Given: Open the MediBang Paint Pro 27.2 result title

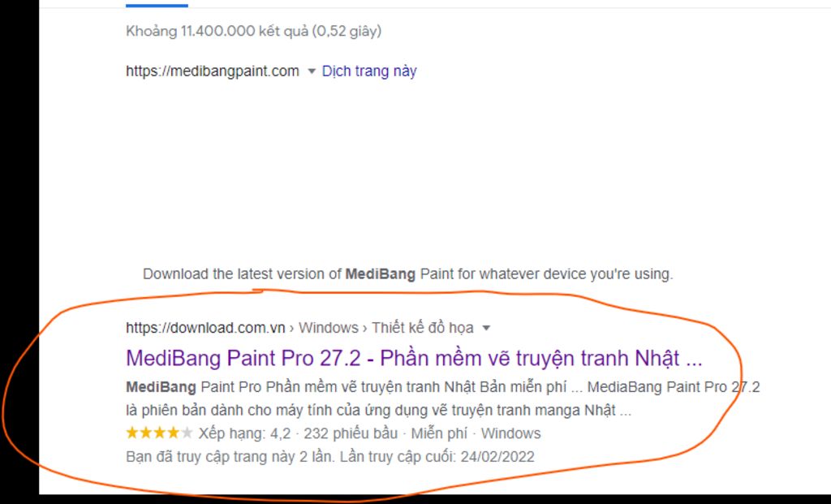Looking at the screenshot, I should point(414,358).
